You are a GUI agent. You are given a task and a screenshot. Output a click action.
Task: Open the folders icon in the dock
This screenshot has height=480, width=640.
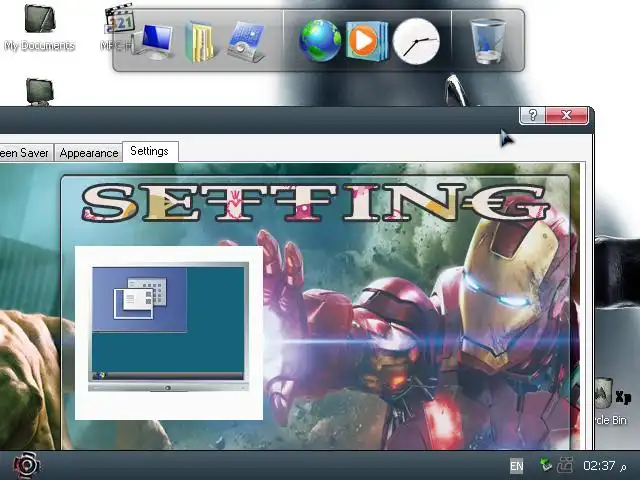point(200,42)
